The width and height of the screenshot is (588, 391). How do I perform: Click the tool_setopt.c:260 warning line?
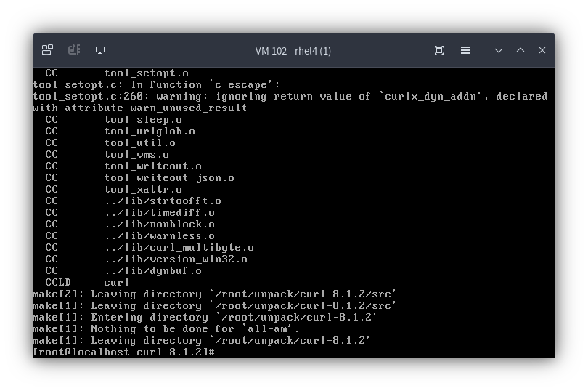290,97
